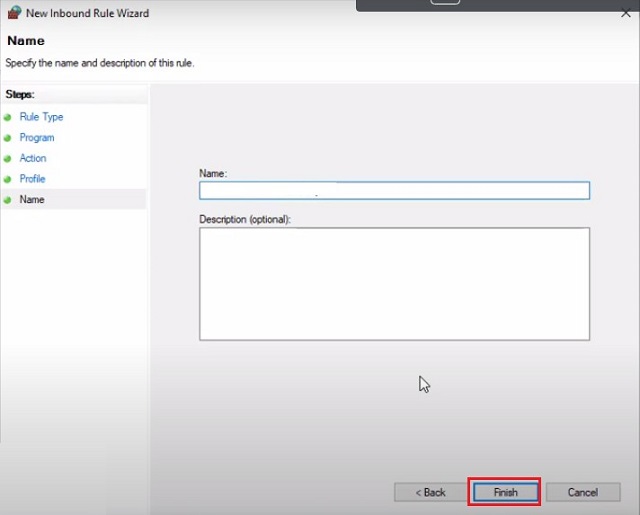The height and width of the screenshot is (515, 640).
Task: Click the 'Steps:' heading
Action: click(20, 95)
